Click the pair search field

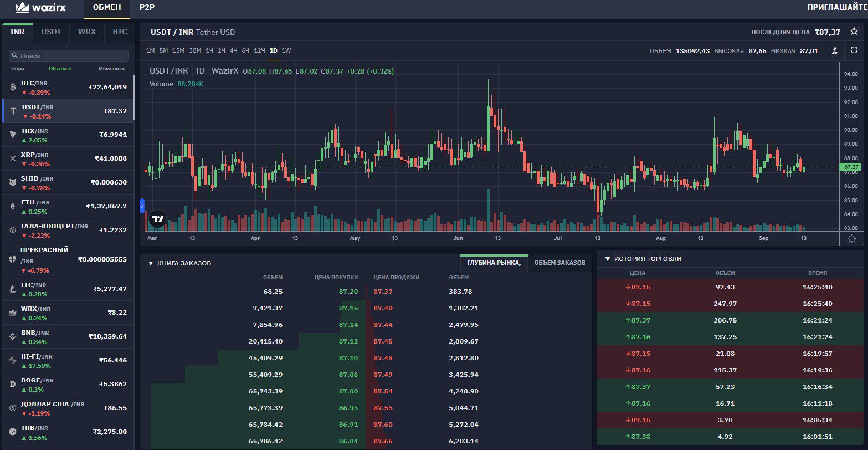click(69, 56)
